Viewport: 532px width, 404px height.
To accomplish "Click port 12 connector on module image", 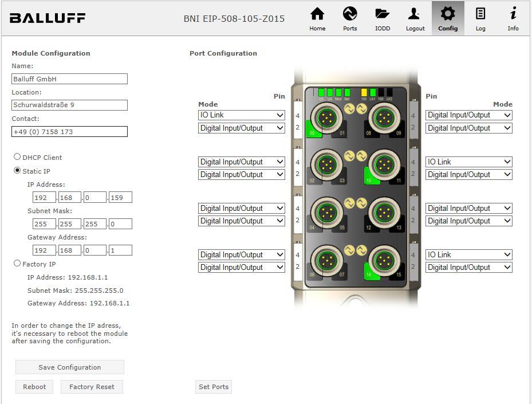I will coord(384,213).
